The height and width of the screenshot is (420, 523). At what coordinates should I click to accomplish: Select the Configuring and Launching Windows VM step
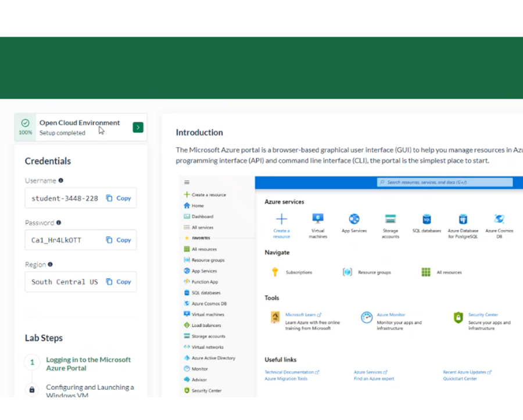[90, 391]
